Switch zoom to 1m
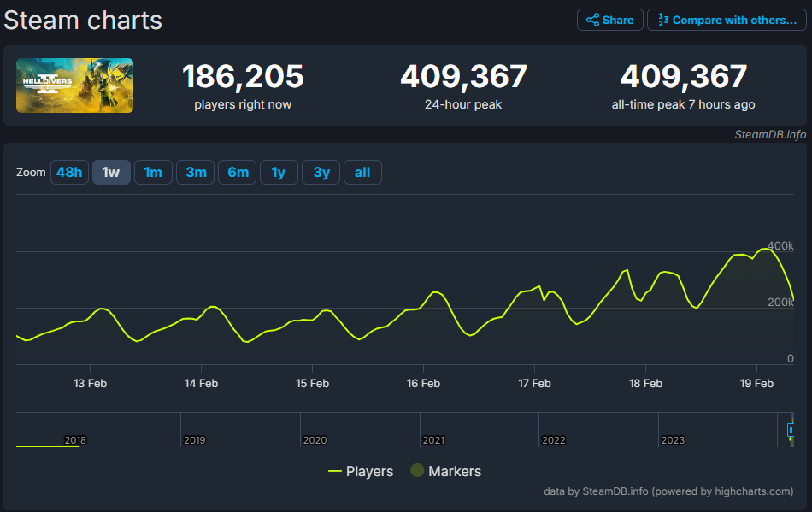Image resolution: width=812 pixels, height=512 pixels. (x=153, y=173)
